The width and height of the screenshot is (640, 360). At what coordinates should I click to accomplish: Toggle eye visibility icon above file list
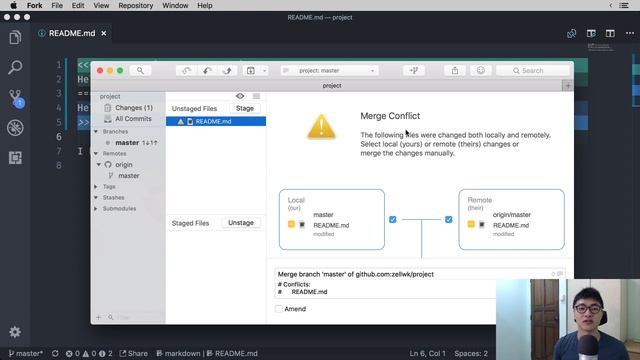[x=240, y=96]
